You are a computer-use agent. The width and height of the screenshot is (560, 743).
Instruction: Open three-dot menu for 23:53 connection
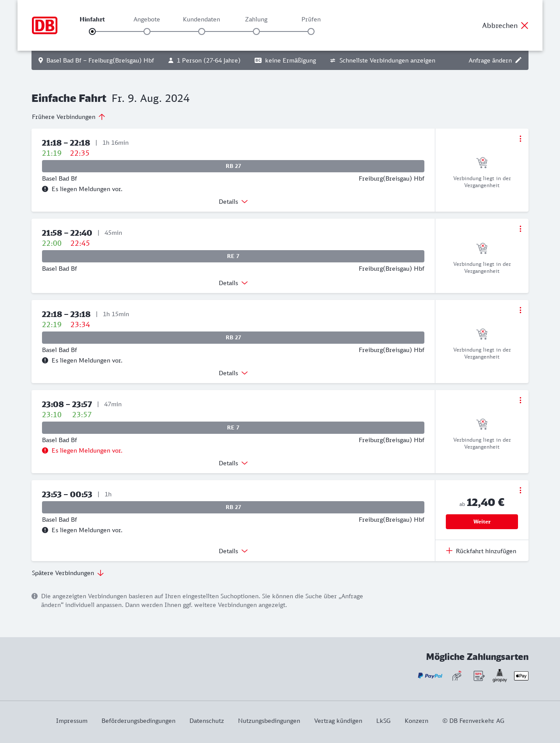(x=520, y=490)
